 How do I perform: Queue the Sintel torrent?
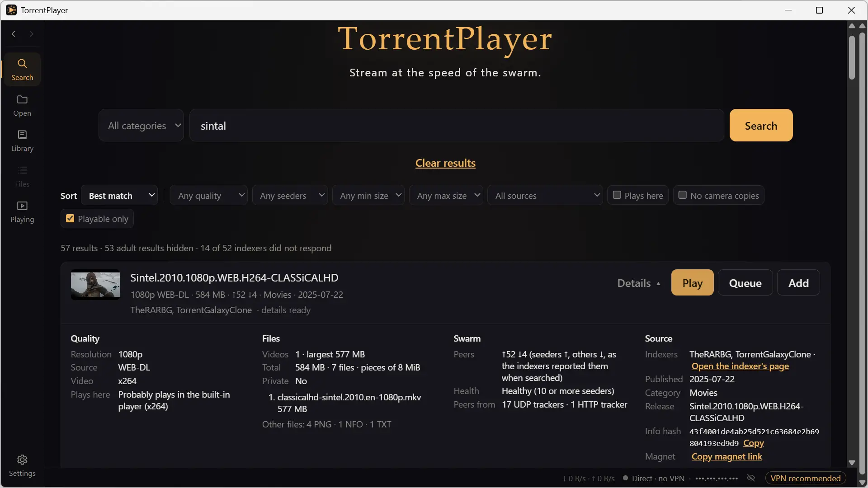pyautogui.click(x=745, y=283)
